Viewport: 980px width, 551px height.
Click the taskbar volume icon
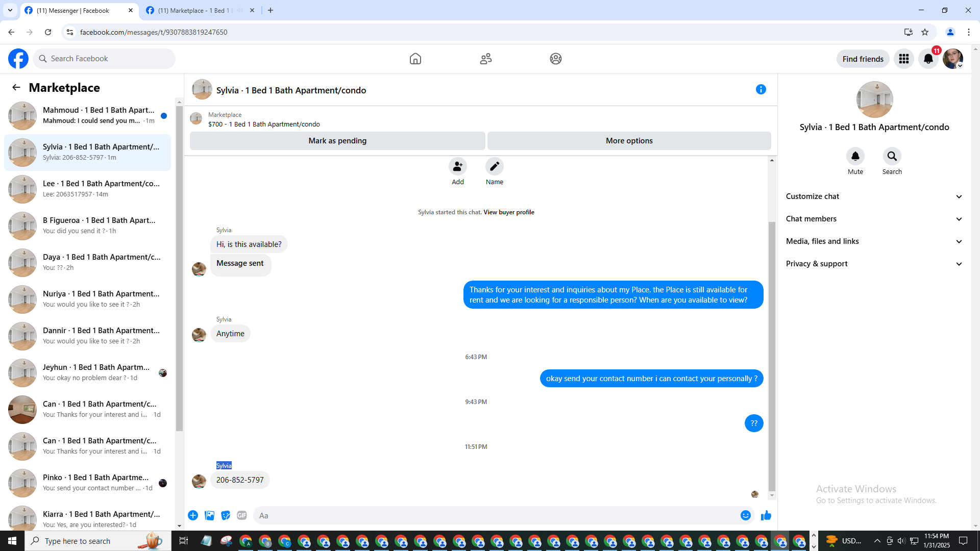[x=901, y=541]
